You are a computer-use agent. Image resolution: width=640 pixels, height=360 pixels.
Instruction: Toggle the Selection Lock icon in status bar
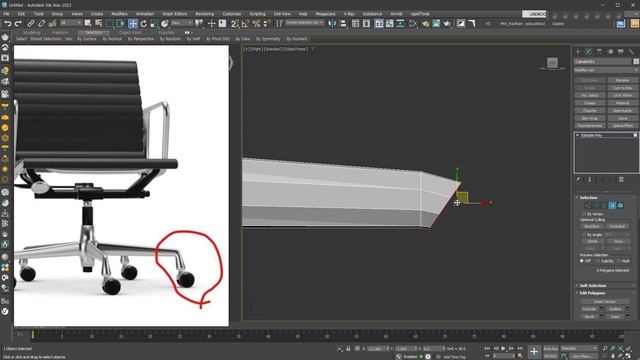click(x=348, y=349)
